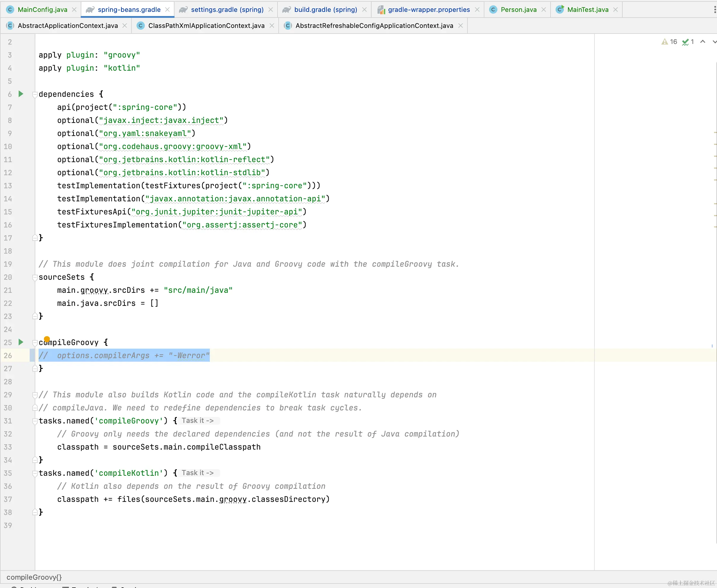Click the Task it -> inlay hint on line 31

point(198,421)
